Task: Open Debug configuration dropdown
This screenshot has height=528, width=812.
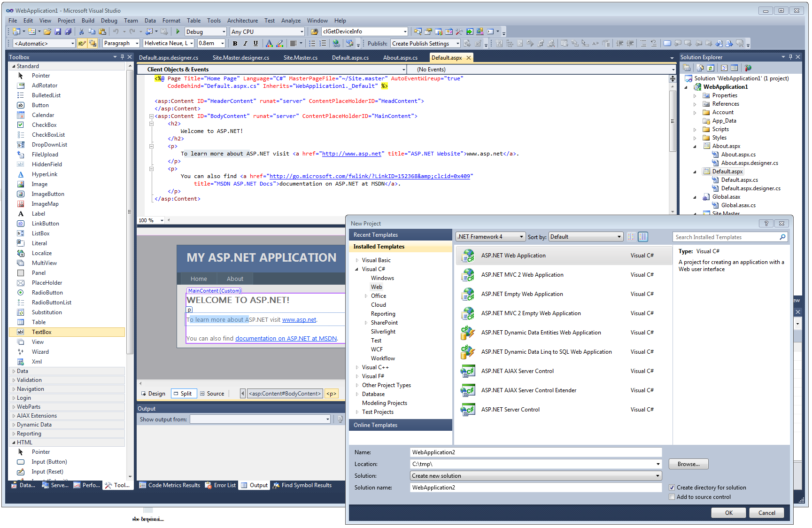Action: tap(206, 31)
